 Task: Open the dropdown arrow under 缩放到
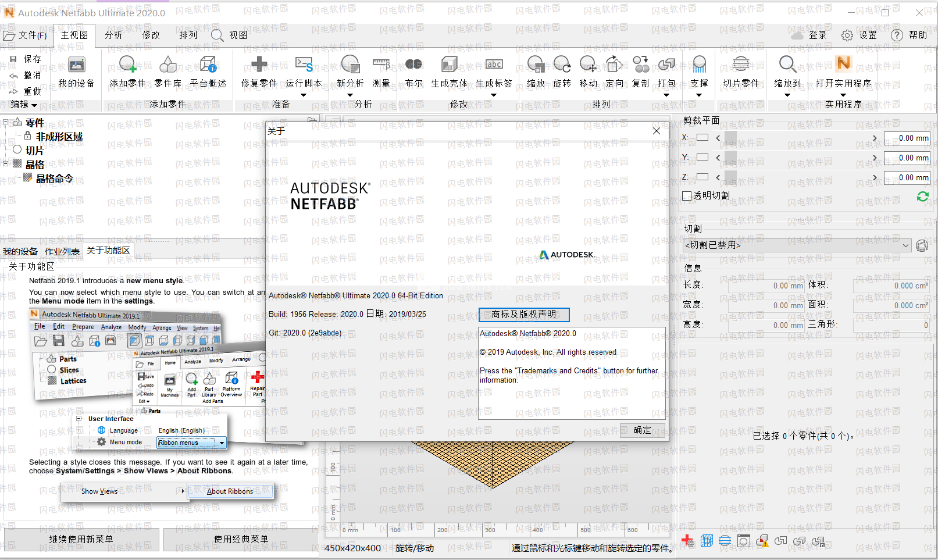[x=787, y=95]
